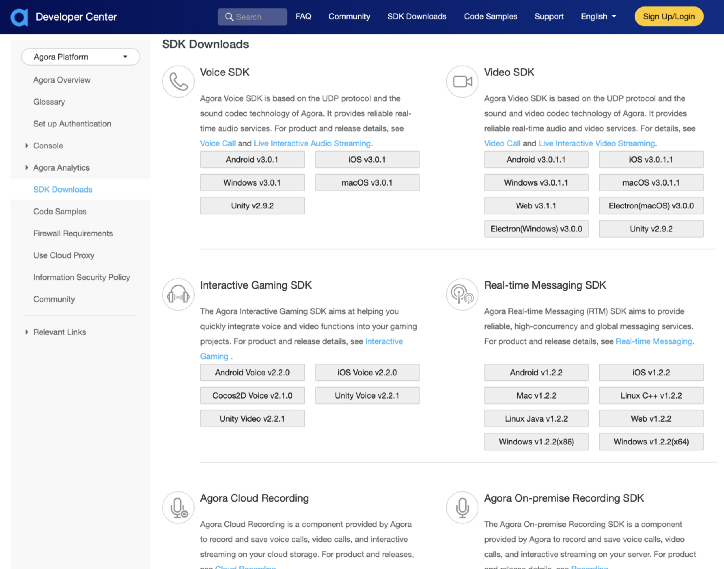Select Firewall Requirements in the sidebar

pos(73,234)
